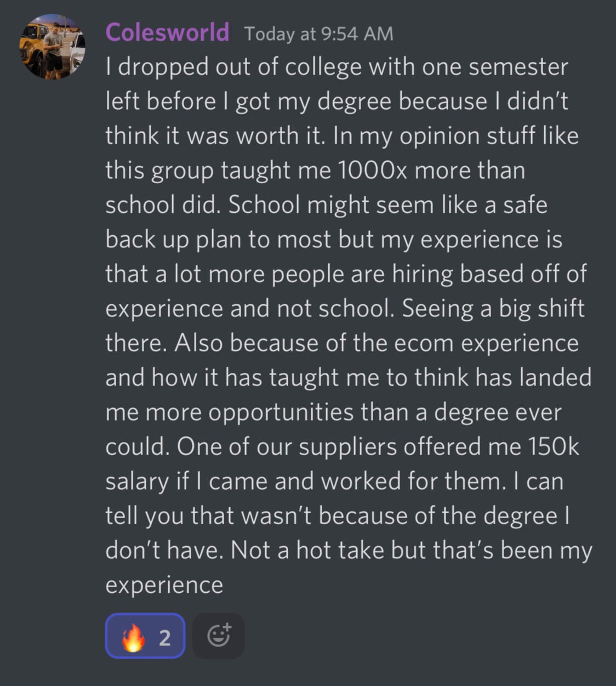The height and width of the screenshot is (686, 616).
Task: Click the phrase 'Seeing a big shift'
Action: click(x=493, y=309)
